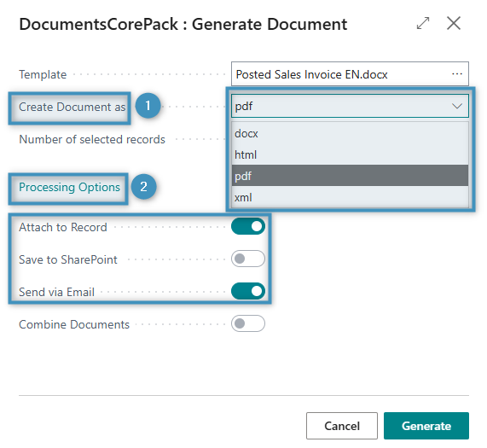Open template lookup via the ellipsis button

click(457, 74)
